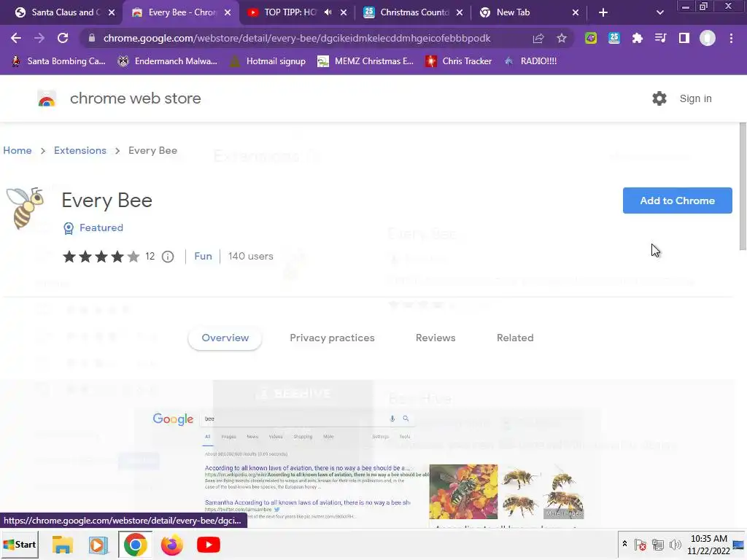Go to Extensions breadcrumb
This screenshot has width=747, height=560.
click(80, 150)
